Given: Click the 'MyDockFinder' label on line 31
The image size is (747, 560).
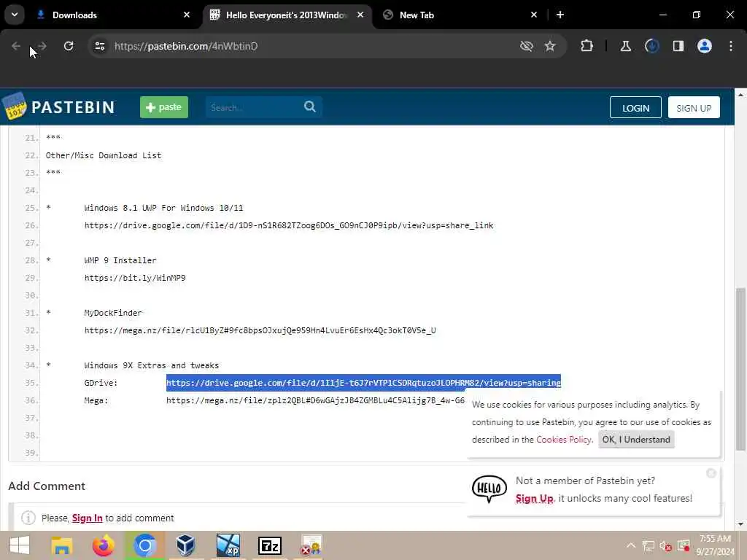Looking at the screenshot, I should (113, 313).
